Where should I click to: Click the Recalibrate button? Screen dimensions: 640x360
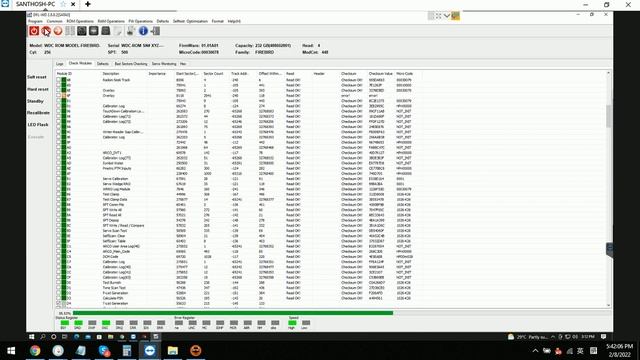pos(38,113)
